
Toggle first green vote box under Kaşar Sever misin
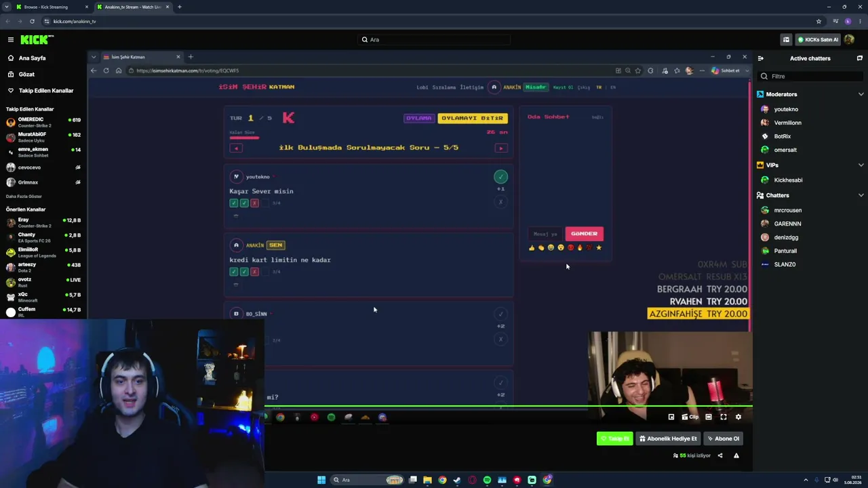click(234, 203)
